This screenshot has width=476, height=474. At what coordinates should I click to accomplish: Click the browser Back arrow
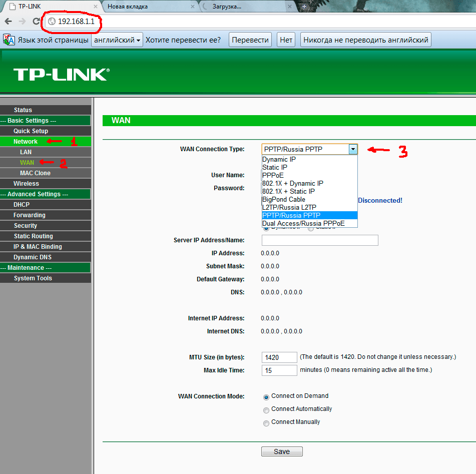click(8, 21)
